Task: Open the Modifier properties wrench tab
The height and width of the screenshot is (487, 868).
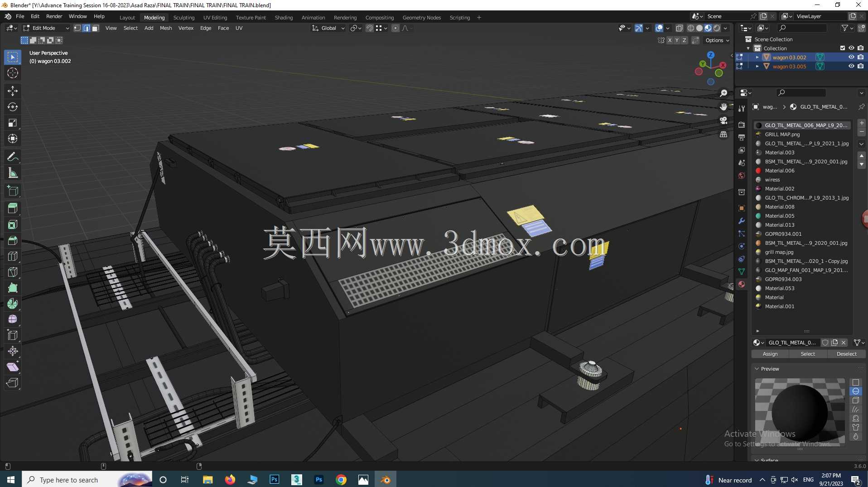Action: point(742,221)
